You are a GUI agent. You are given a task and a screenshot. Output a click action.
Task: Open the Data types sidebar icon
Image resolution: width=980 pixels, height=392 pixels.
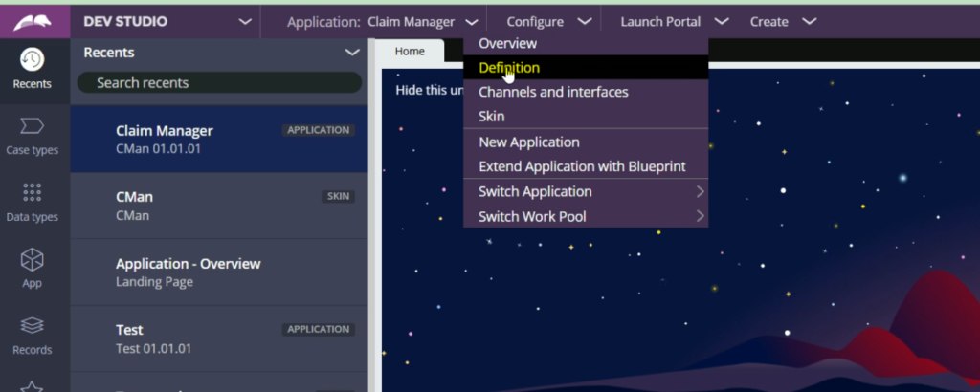click(x=32, y=203)
